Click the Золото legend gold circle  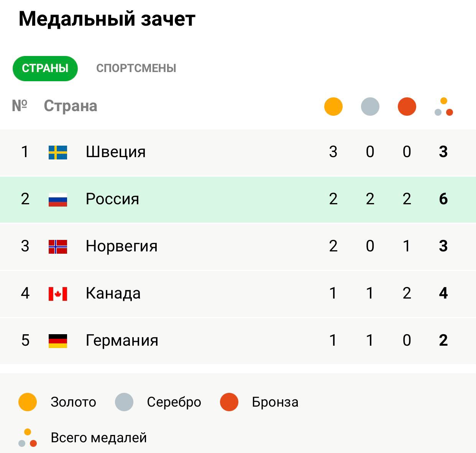coord(28,402)
